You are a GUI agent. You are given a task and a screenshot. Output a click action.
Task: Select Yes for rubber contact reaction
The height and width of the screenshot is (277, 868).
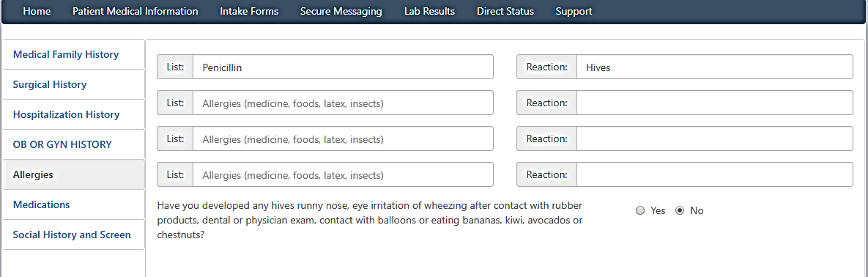(640, 210)
